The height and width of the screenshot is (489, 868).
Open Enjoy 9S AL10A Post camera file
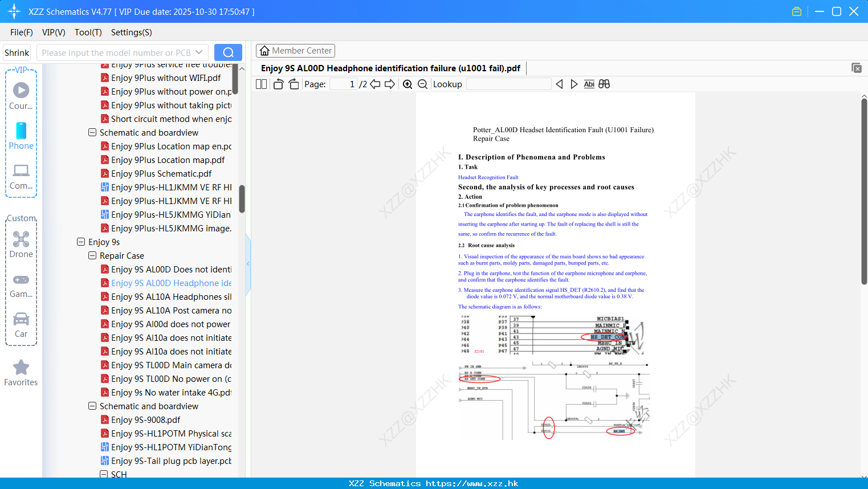[166, 311]
